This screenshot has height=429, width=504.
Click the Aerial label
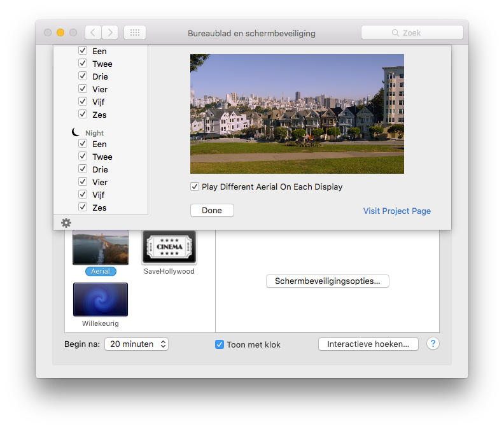click(101, 271)
